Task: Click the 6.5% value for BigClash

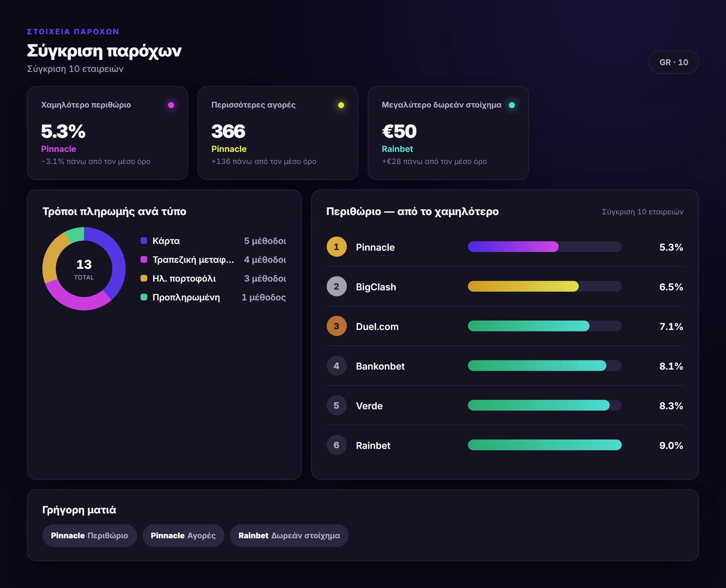Action: tap(671, 287)
